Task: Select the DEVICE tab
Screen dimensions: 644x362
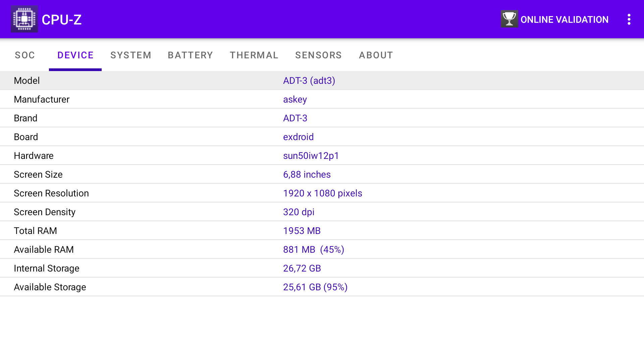Action: click(x=75, y=55)
